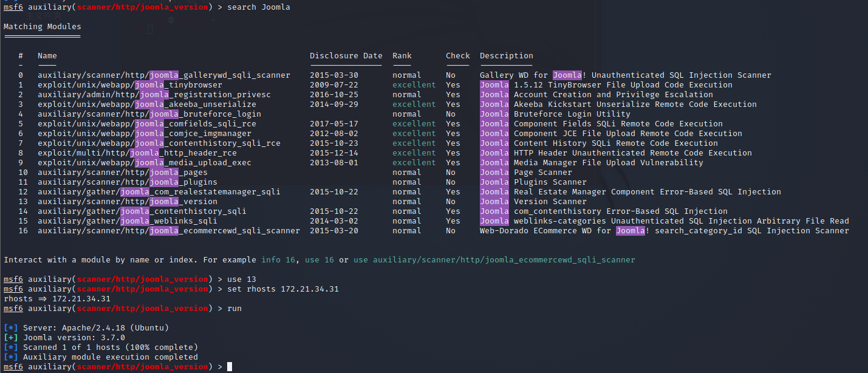Select the Joomla Version Scanner description

click(533, 202)
